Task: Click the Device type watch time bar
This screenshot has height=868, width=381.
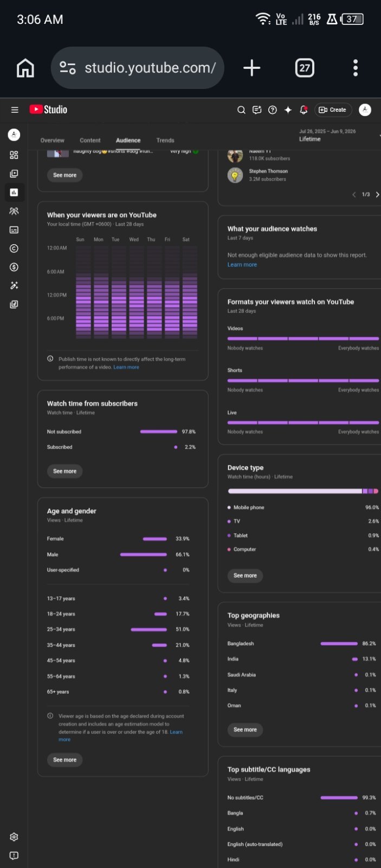Action: (x=303, y=491)
